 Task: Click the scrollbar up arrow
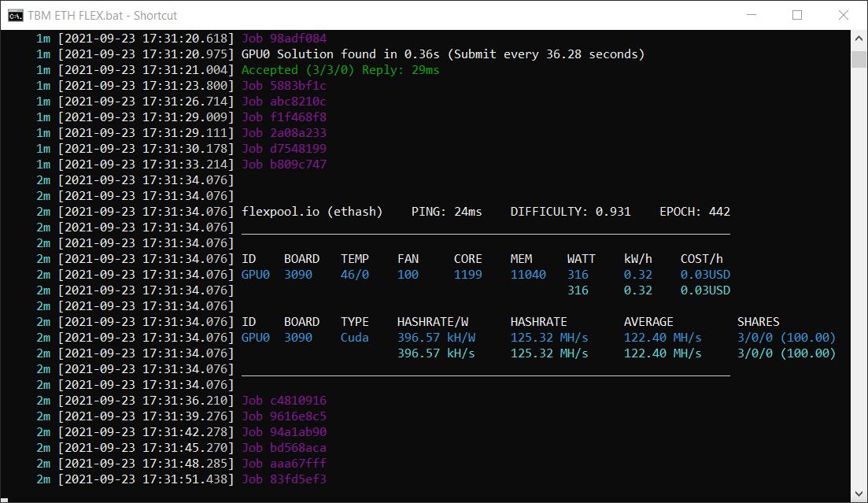click(x=859, y=39)
